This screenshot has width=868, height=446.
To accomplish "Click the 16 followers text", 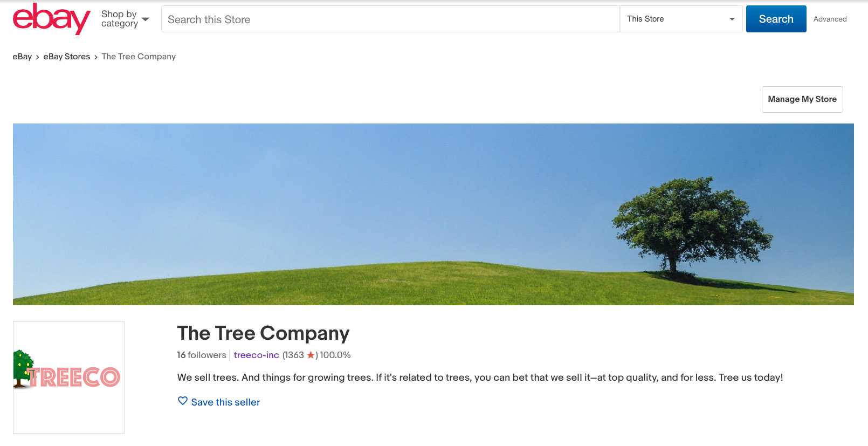I will tap(202, 355).
